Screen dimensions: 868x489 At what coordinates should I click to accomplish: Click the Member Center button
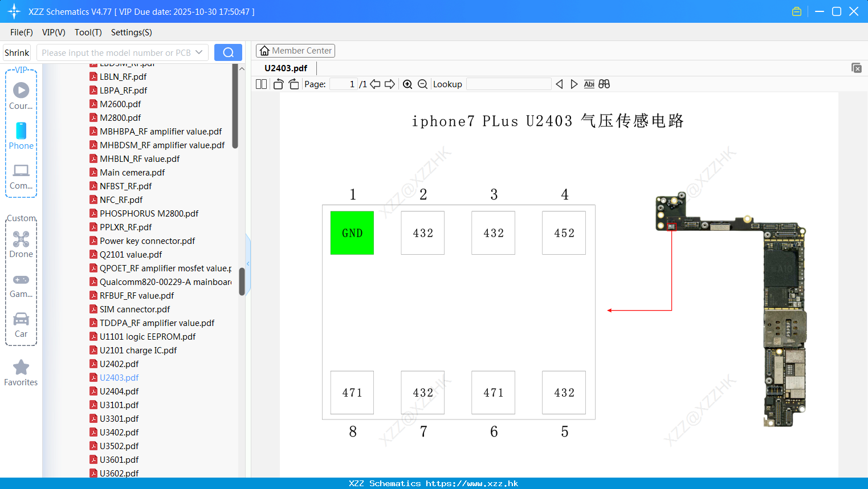click(295, 51)
